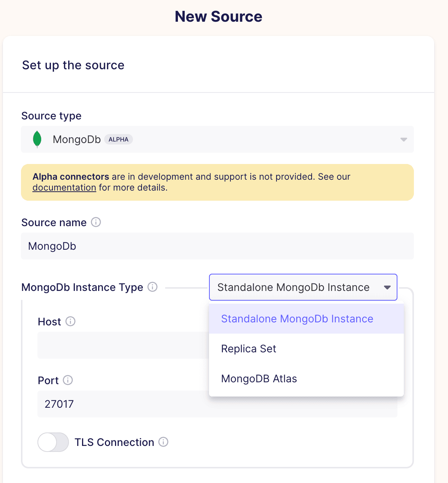Click the ALPHA badge next to MongoDb
The height and width of the screenshot is (483, 448).
118,139
